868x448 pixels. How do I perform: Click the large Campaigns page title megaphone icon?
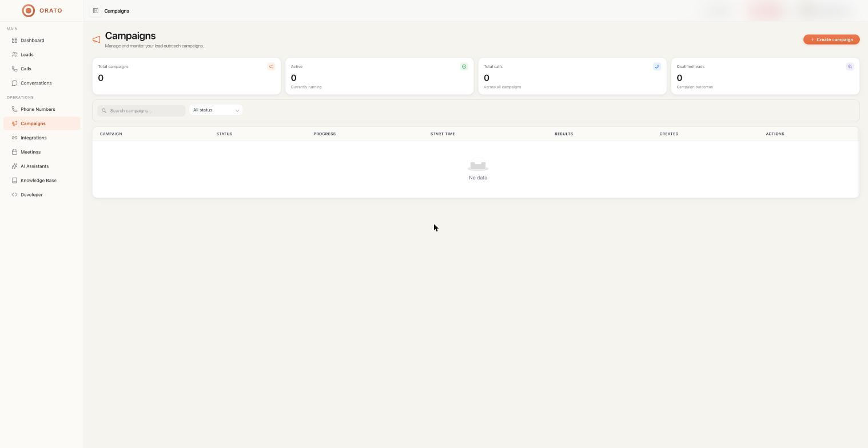click(96, 39)
